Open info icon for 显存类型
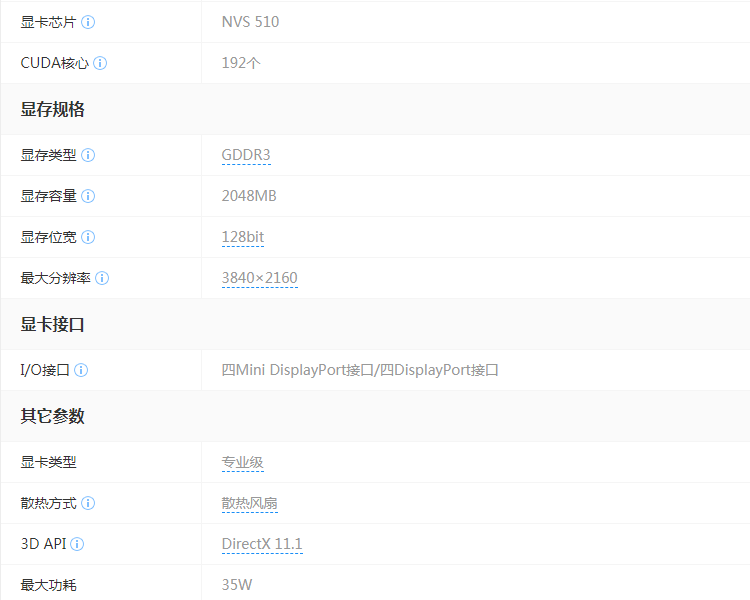Viewport: 750px width, 600px height. pyautogui.click(x=88, y=155)
